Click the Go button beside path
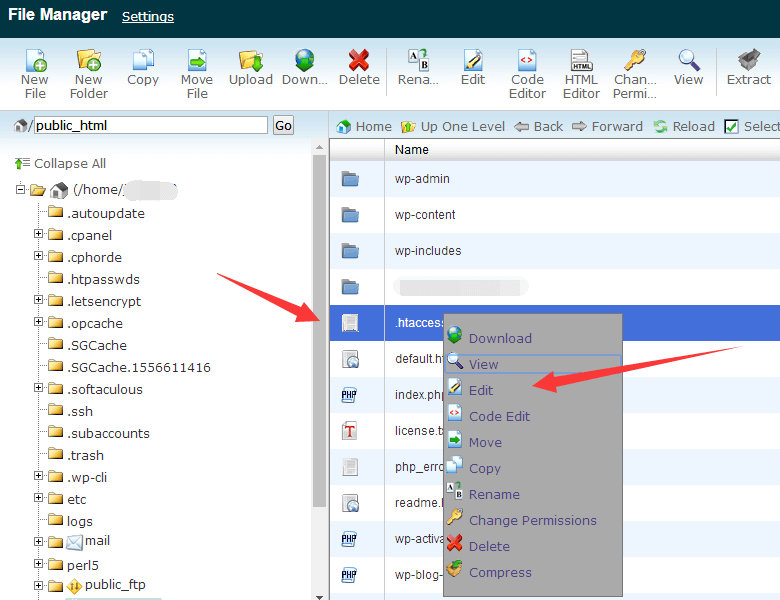The width and height of the screenshot is (780, 600). click(x=283, y=125)
